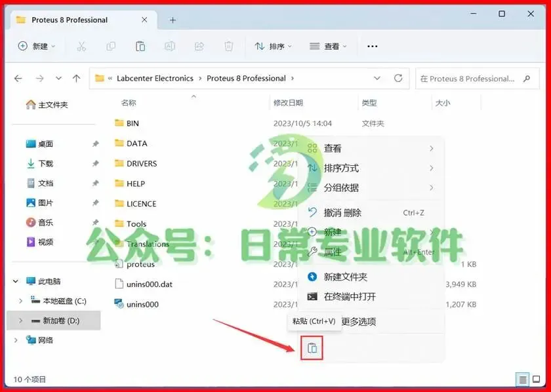The width and height of the screenshot is (551, 392).
Task: Sort by 名称 column header
Action: (x=129, y=102)
